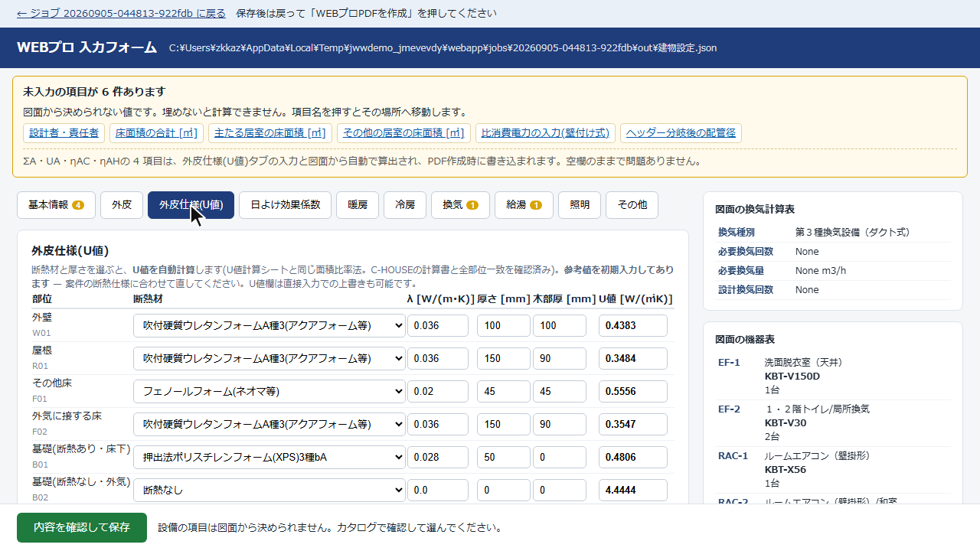The width and height of the screenshot is (980, 551).
Task: Click the KBT-X56 equipment entry
Action: [x=786, y=469]
